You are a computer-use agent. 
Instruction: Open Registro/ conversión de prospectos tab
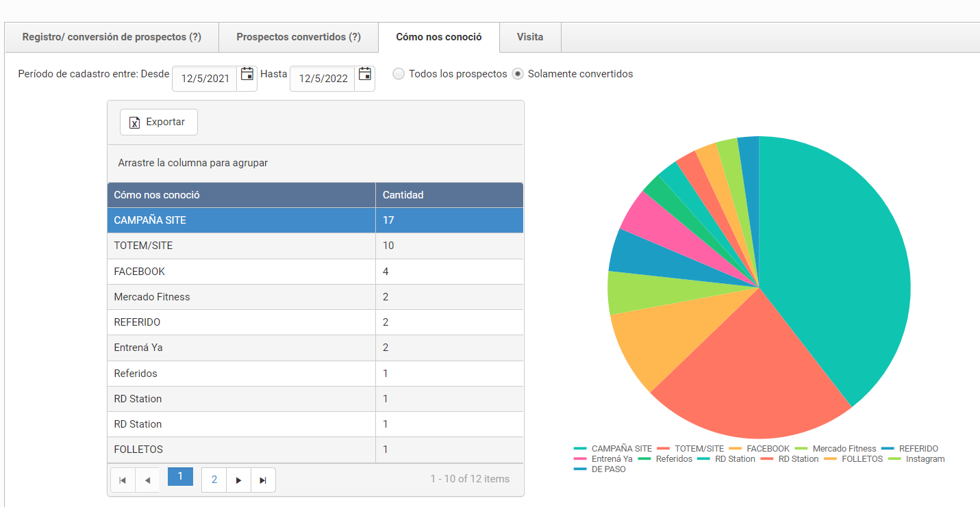click(112, 37)
